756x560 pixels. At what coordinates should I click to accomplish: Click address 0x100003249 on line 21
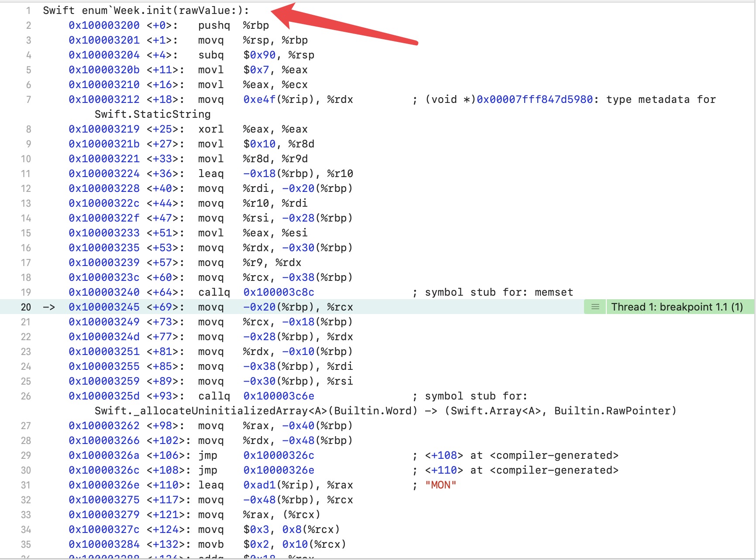pyautogui.click(x=104, y=322)
